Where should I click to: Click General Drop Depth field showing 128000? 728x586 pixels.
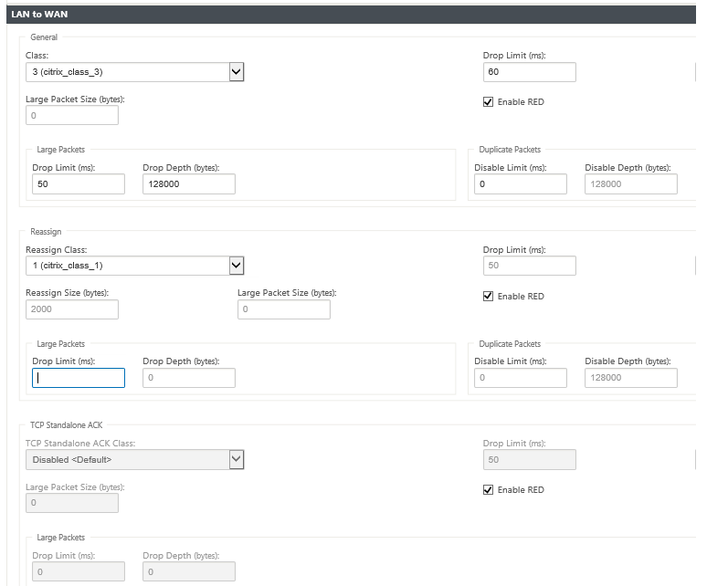[x=189, y=183]
